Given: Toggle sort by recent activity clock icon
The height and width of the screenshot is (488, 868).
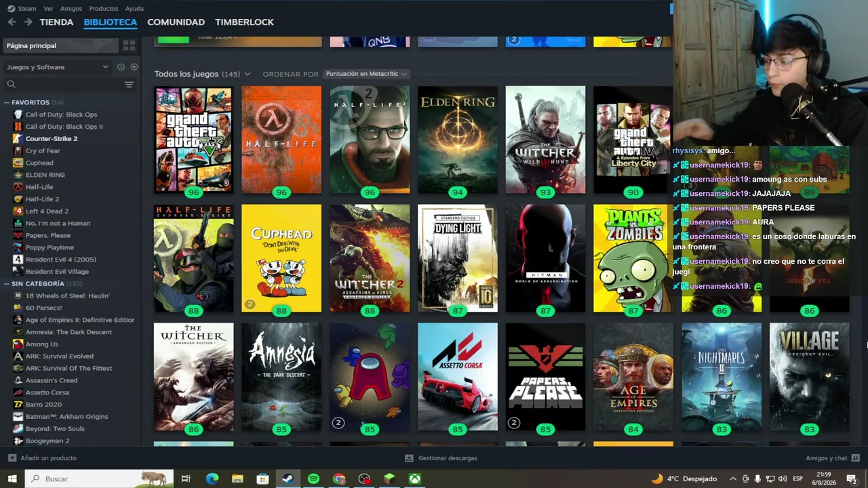Looking at the screenshot, I should pyautogui.click(x=121, y=67).
